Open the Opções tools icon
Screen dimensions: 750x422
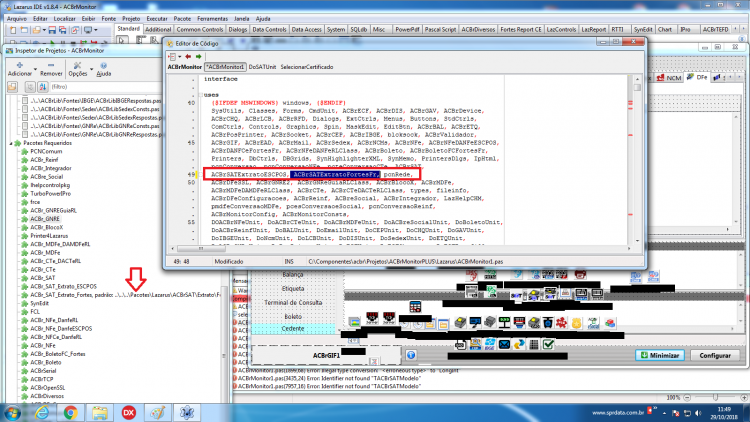77,66
